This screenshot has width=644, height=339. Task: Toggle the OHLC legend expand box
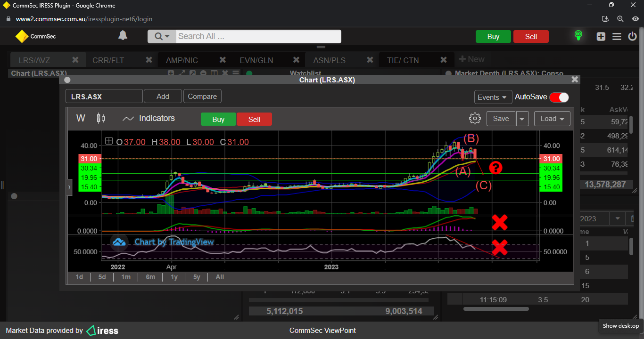[109, 141]
